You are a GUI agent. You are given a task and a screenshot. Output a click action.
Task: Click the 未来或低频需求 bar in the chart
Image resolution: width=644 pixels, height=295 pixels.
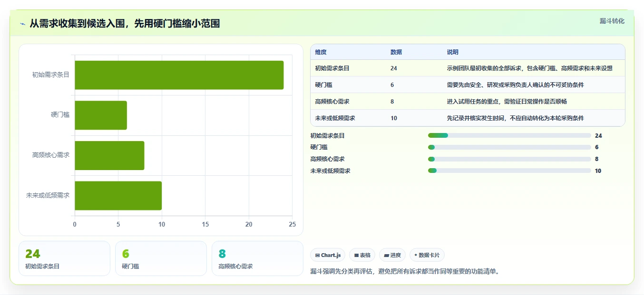(x=118, y=195)
